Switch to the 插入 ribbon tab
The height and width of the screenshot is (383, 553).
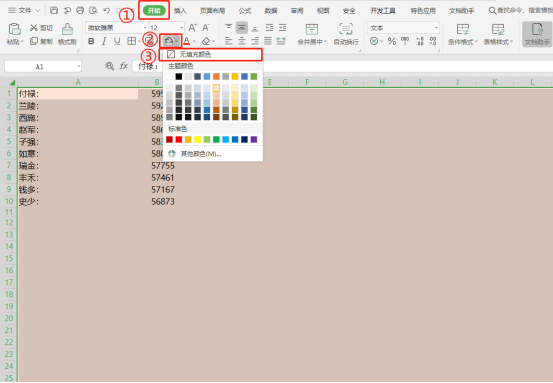[x=180, y=11]
